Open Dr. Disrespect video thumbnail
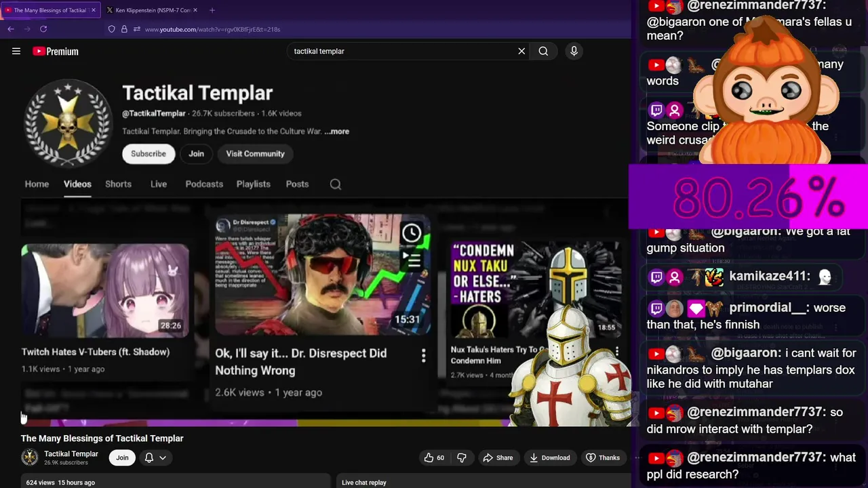The image size is (868, 488). [x=322, y=274]
